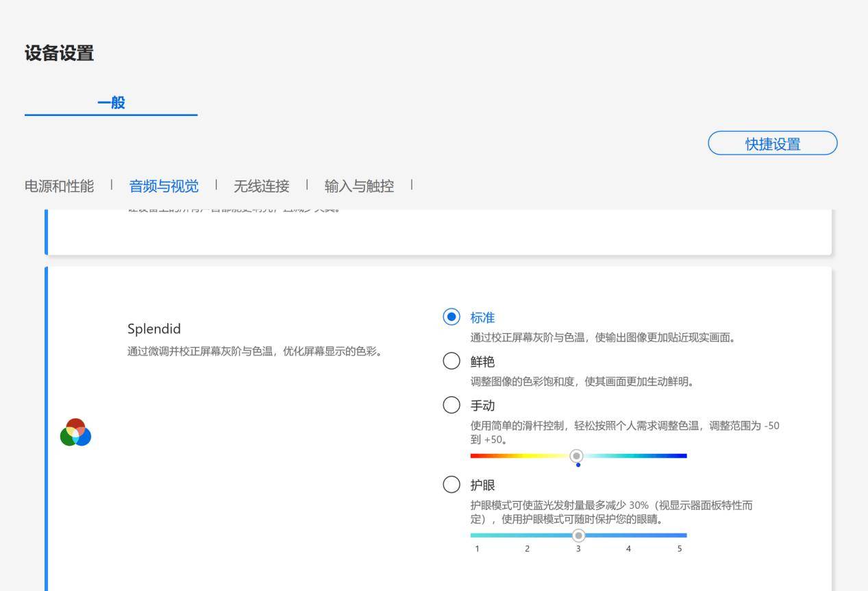Enable the 鲜艳 vivid mode option
Viewport: 868px width, 591px height.
[x=451, y=361]
